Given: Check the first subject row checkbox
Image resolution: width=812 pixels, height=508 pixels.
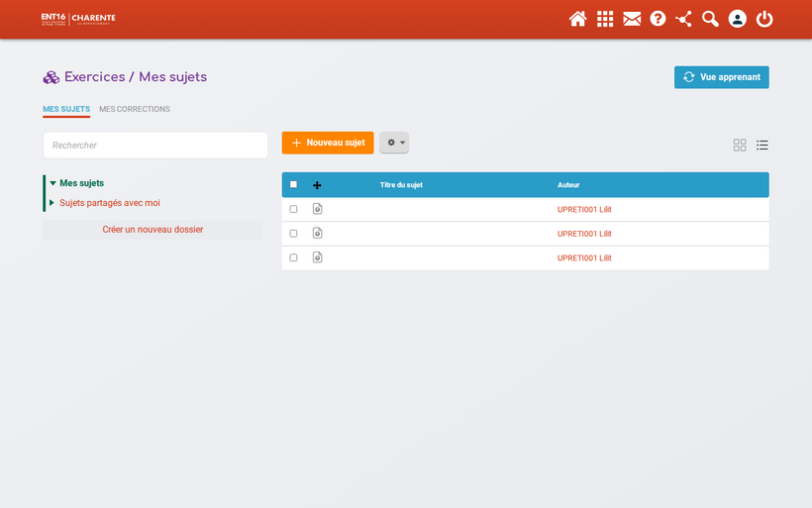Looking at the screenshot, I should point(294,209).
